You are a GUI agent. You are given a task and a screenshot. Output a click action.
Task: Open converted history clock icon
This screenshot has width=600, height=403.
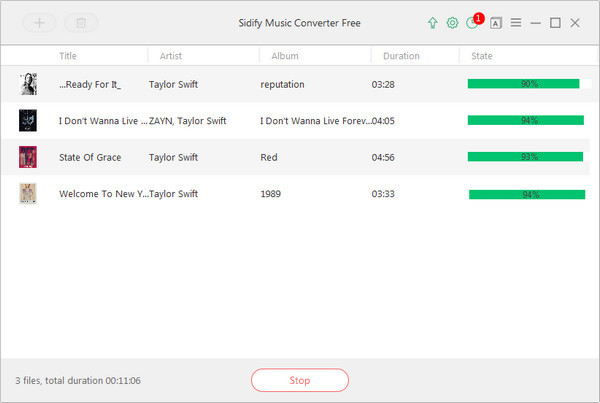(472, 23)
